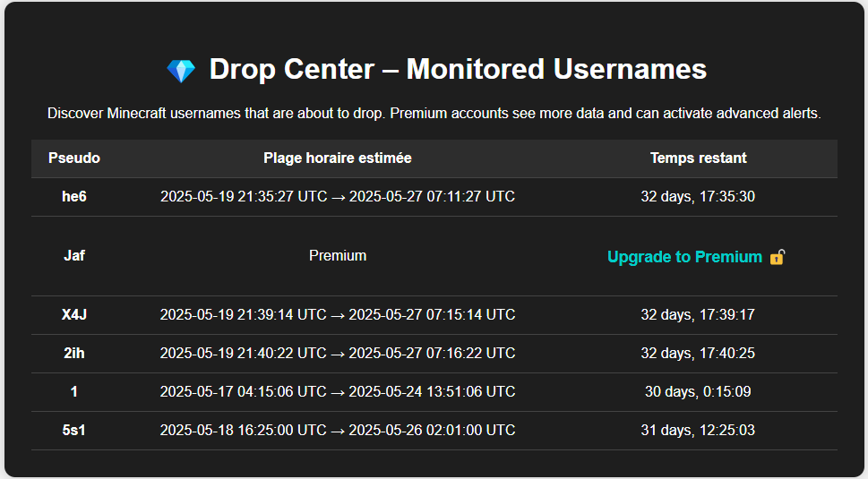Click the username 1
The width and height of the screenshot is (868, 479).
(74, 391)
